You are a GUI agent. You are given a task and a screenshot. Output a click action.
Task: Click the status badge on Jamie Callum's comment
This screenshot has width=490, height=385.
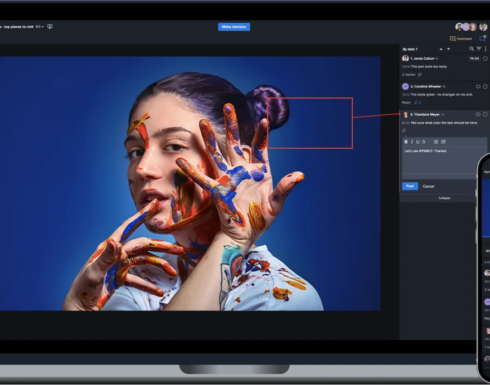coord(474,59)
